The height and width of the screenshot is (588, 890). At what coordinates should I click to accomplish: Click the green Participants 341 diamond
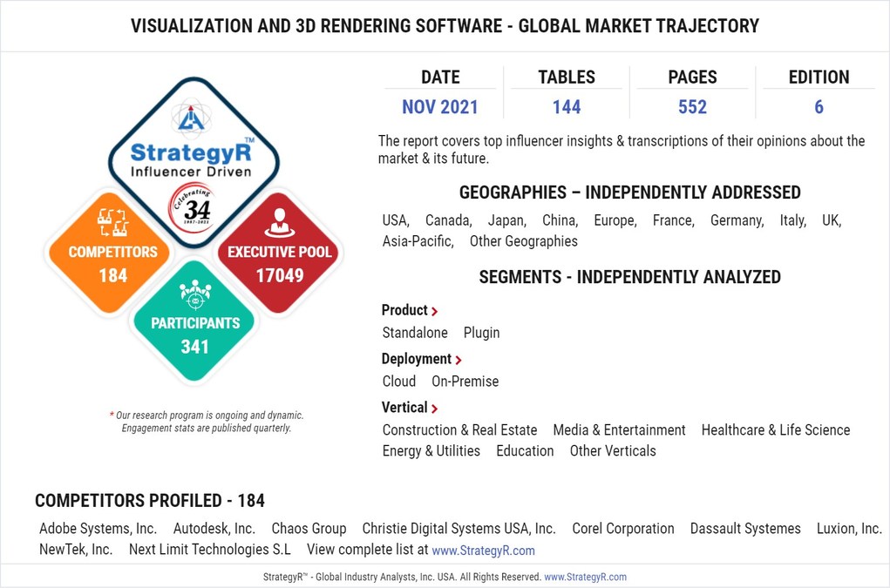[194, 321]
